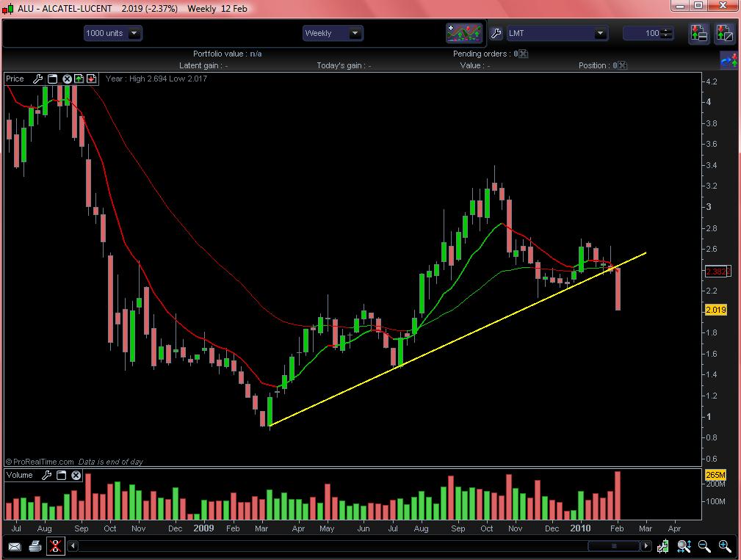741x560 pixels.
Task: Open the Weekly timeframe dropdown
Action: pyautogui.click(x=332, y=33)
